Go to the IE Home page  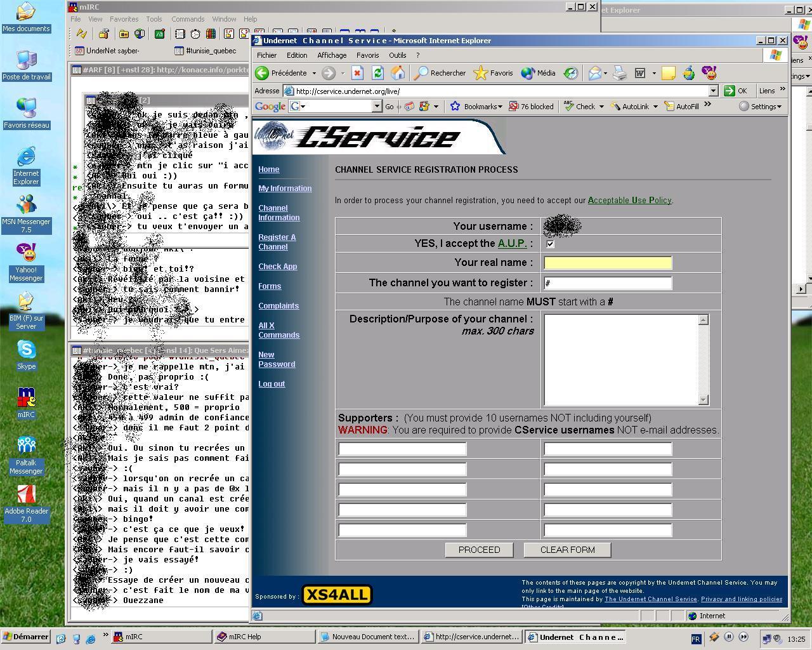[398, 73]
